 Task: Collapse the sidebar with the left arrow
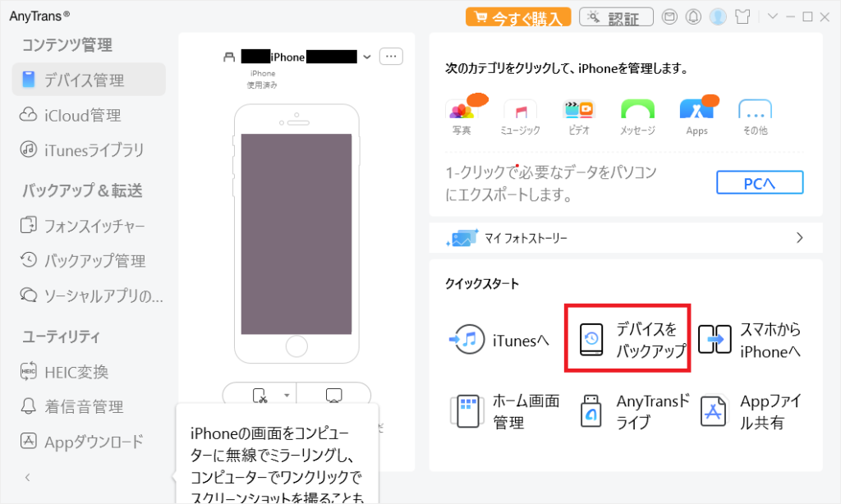(27, 477)
